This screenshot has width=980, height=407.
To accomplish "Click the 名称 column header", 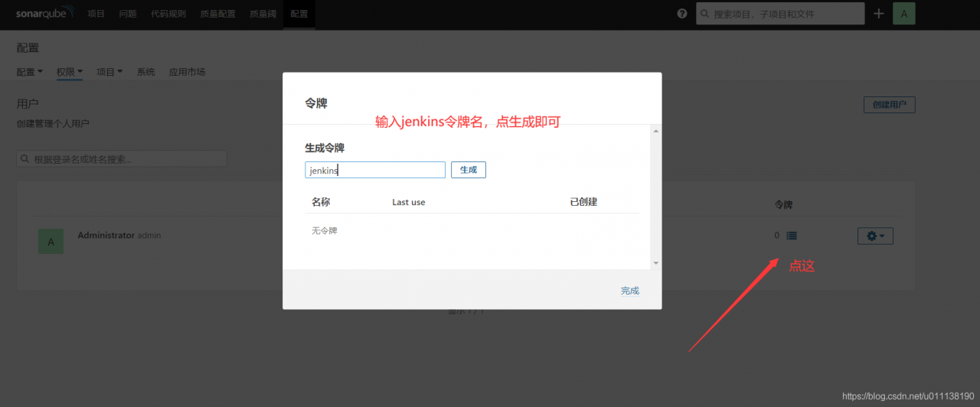I will coord(321,202).
